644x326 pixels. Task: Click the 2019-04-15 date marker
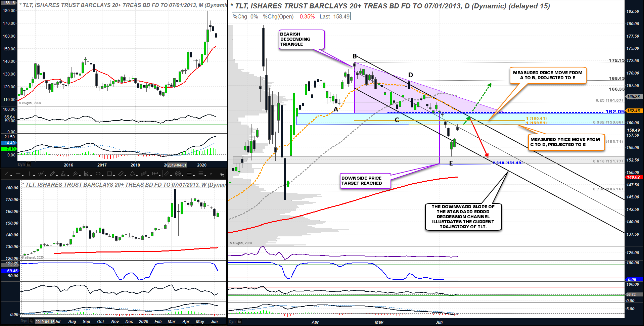click(45, 322)
